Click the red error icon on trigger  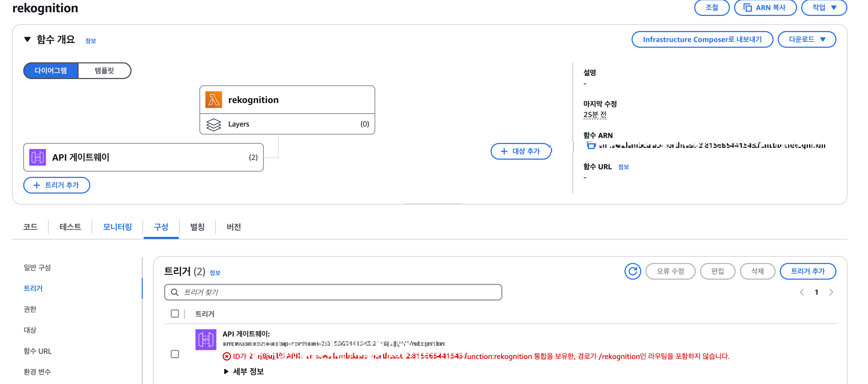pyautogui.click(x=227, y=356)
